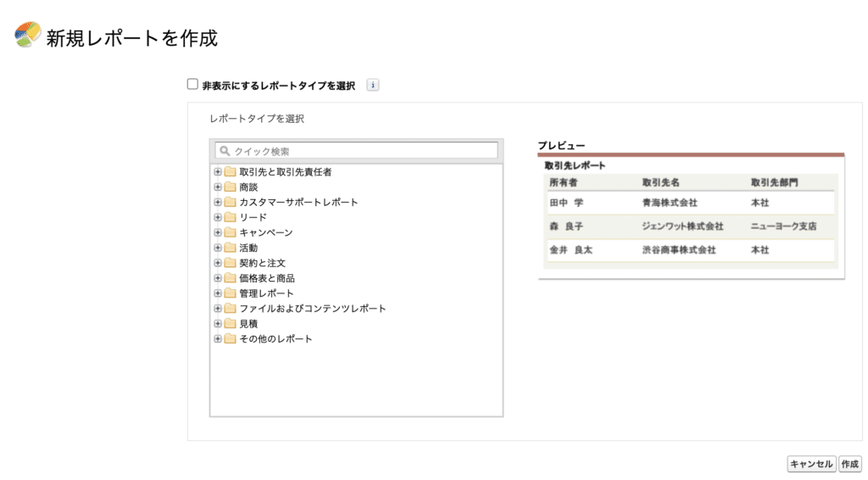Select the 見積 folder icon

(231, 324)
